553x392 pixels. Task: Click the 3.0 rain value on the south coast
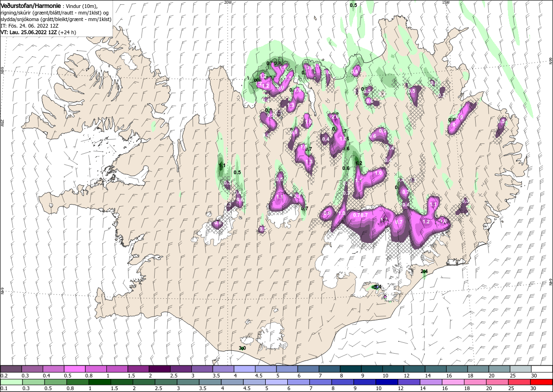point(242,348)
